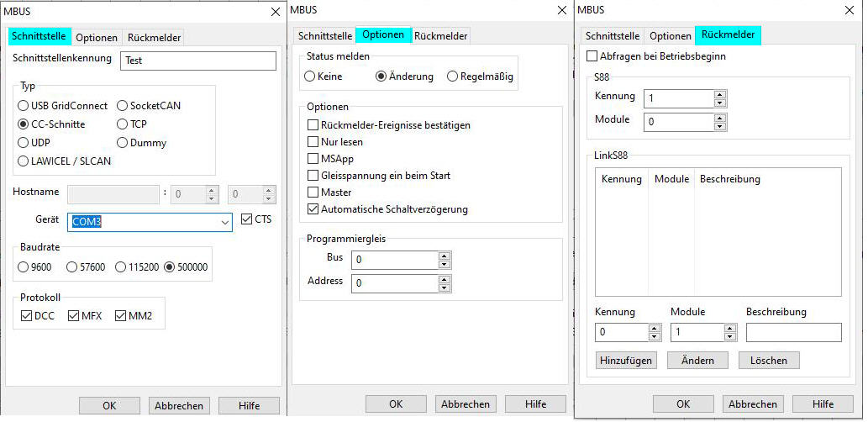
Task: Decrease the S88 Module value
Action: pyautogui.click(x=719, y=127)
